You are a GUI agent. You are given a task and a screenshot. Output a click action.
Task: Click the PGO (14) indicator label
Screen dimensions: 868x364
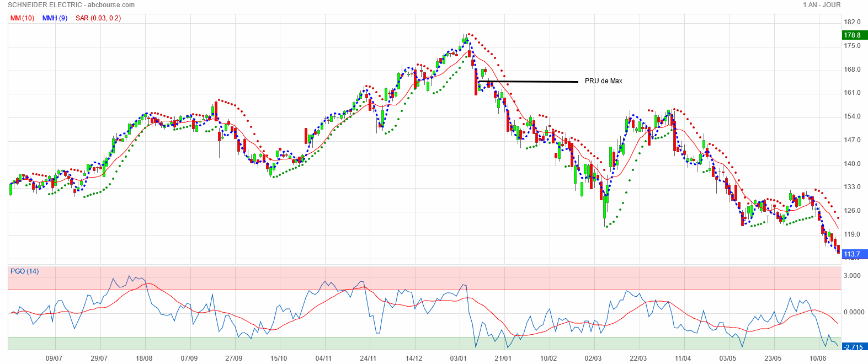pyautogui.click(x=25, y=271)
